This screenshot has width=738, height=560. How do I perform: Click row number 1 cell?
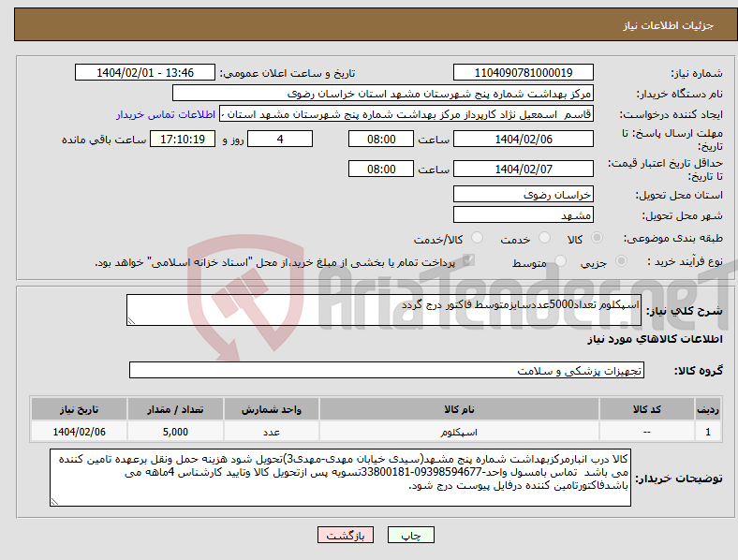pyautogui.click(x=708, y=432)
